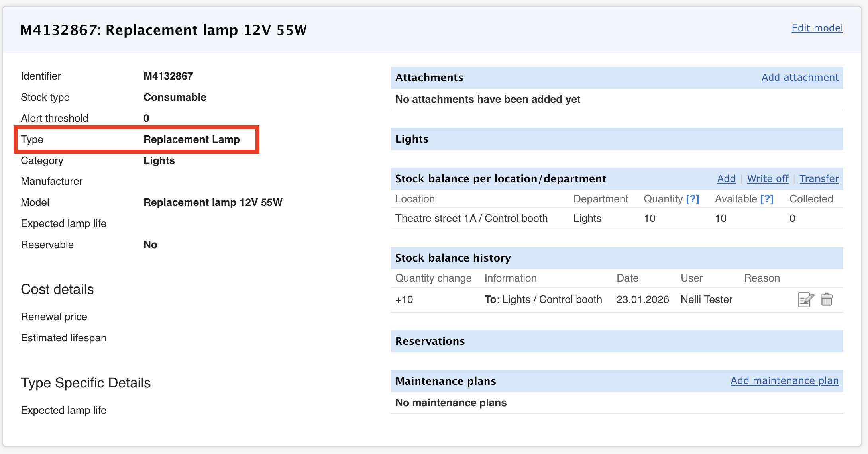Click the model title M4132867 heading
The image size is (868, 454).
(163, 30)
